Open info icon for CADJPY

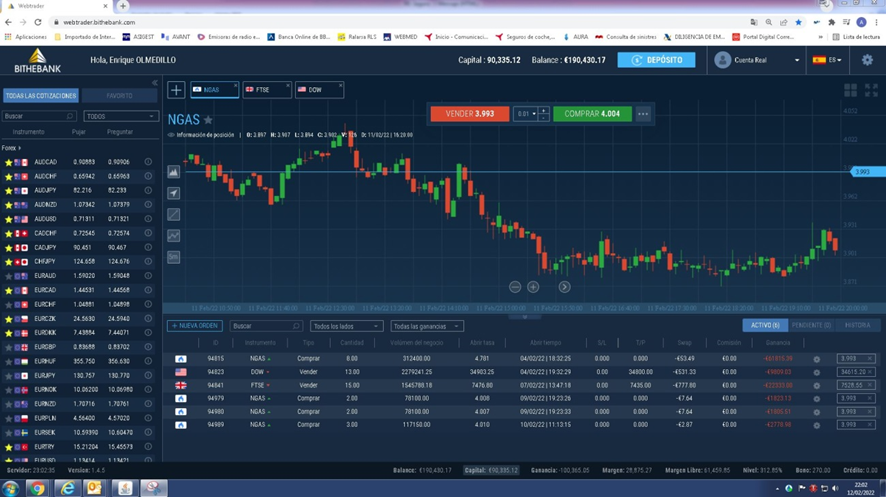(x=148, y=247)
